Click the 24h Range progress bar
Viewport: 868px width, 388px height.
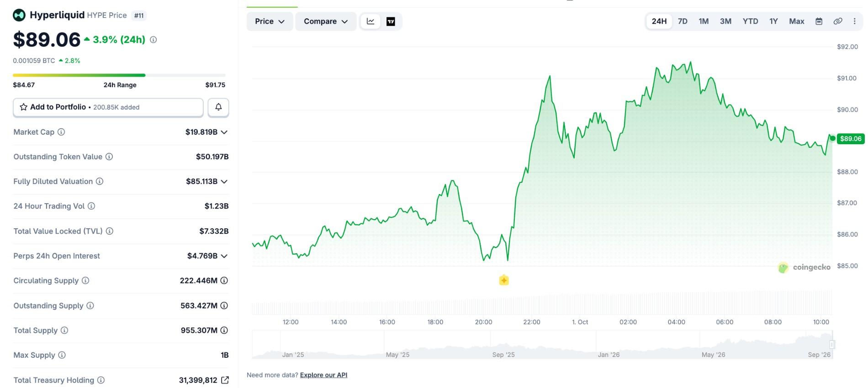(x=119, y=75)
